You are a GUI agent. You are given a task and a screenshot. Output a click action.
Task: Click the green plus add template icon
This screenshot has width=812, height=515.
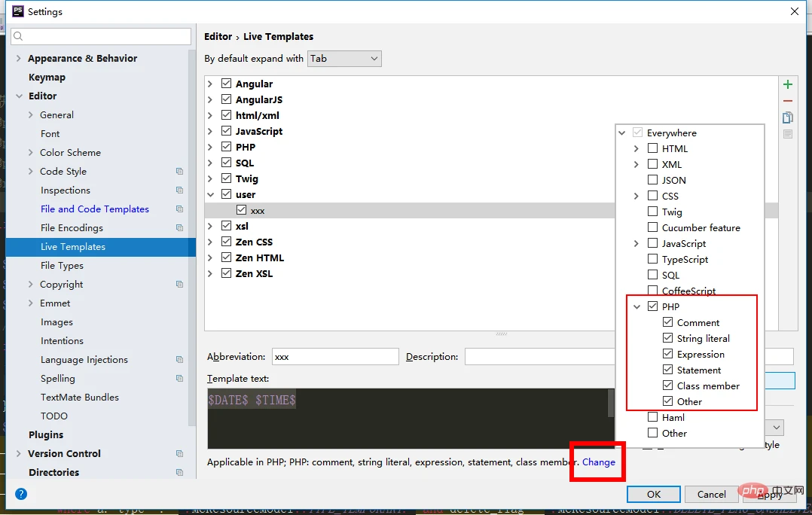788,84
